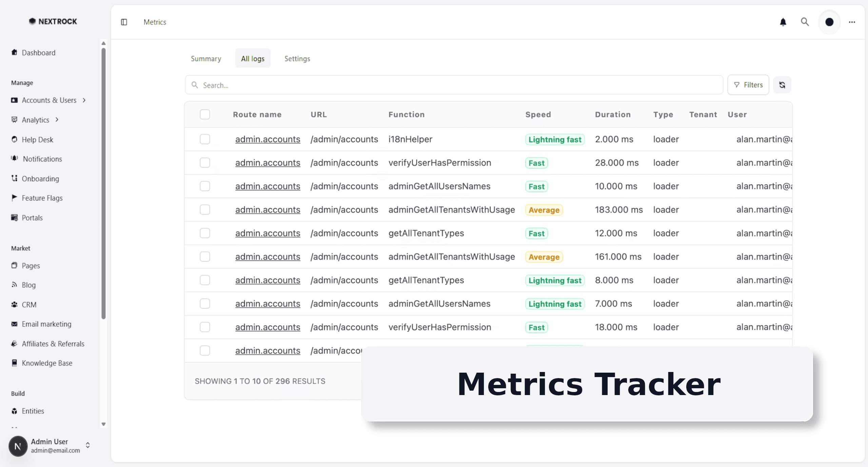Image resolution: width=868 pixels, height=467 pixels.
Task: Open Email marketing
Action: coord(46,324)
